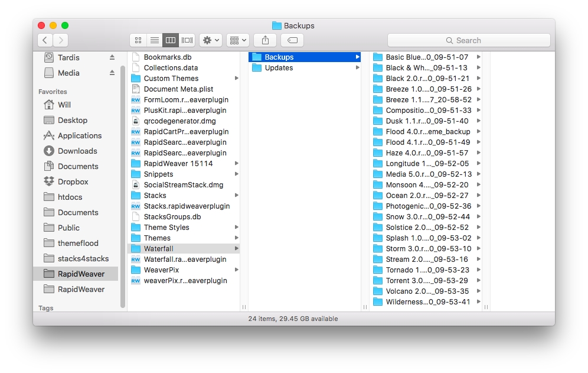This screenshot has height=373, width=588.
Task: Select the Waterfall folder
Action: coord(184,249)
